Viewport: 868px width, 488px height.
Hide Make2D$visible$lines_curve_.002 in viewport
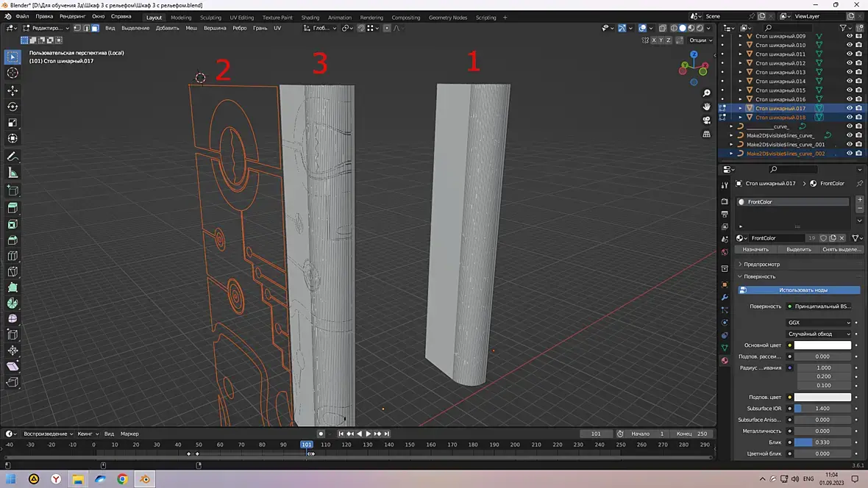click(x=849, y=154)
